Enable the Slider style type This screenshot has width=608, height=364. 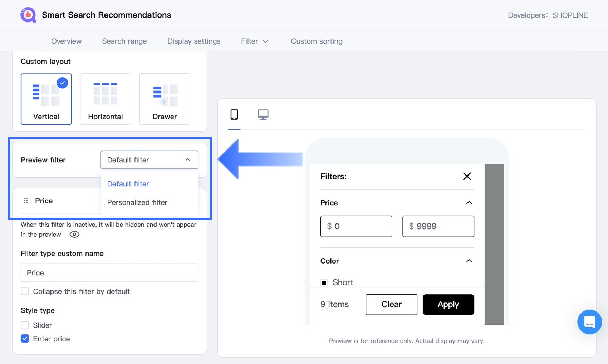25,325
